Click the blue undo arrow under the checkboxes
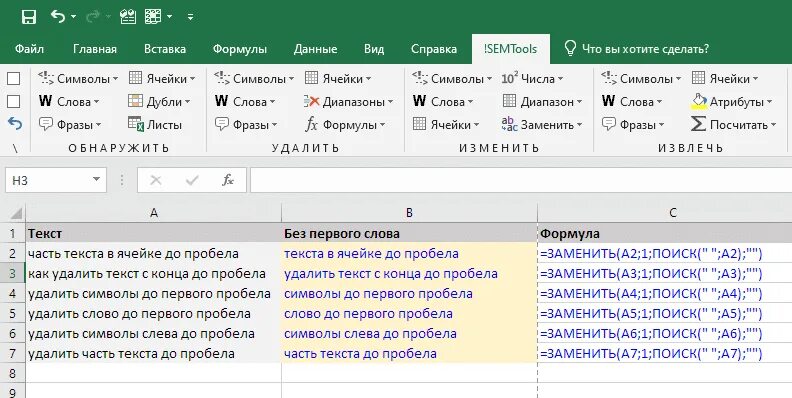 [x=15, y=124]
